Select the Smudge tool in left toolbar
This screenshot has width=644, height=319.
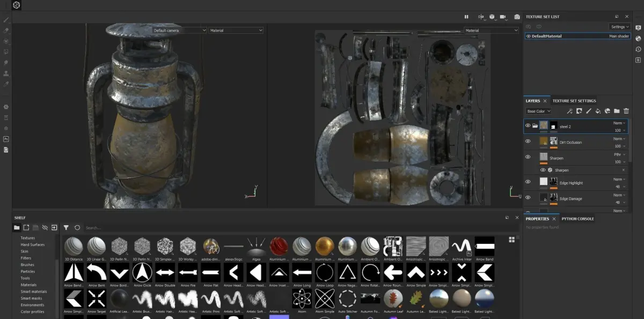coord(6,63)
